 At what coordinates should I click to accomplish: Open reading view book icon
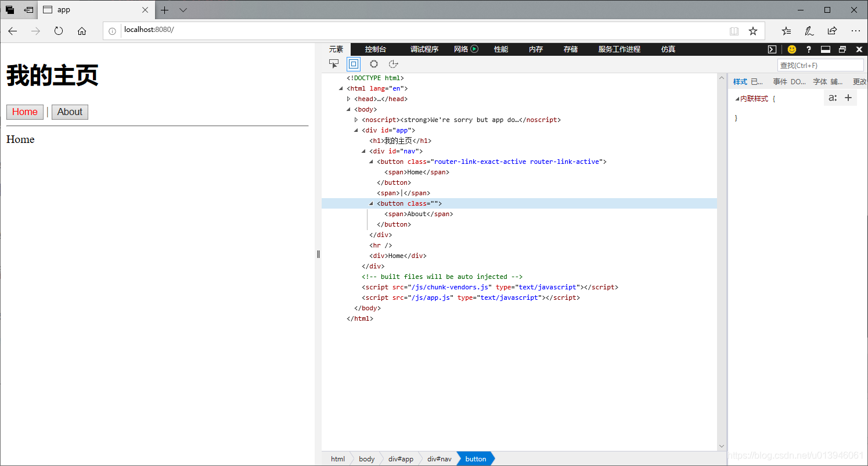[x=734, y=31]
